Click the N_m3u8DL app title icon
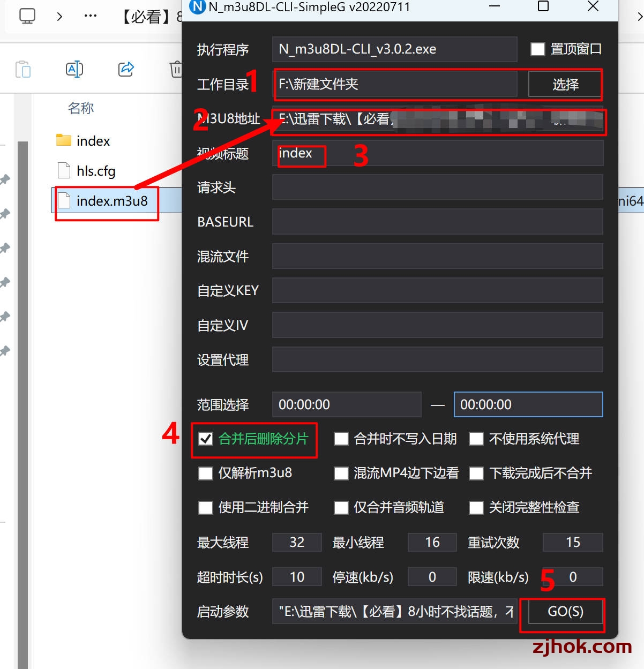This screenshot has height=669, width=644. [198, 7]
